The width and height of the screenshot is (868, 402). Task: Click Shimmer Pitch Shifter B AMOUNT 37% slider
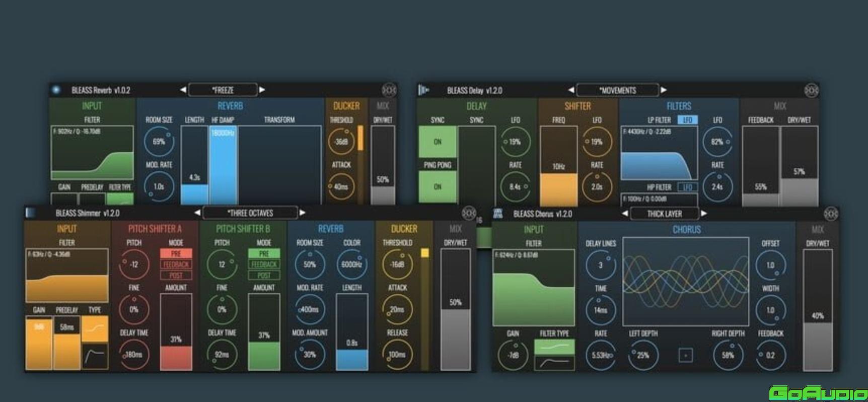point(264,331)
